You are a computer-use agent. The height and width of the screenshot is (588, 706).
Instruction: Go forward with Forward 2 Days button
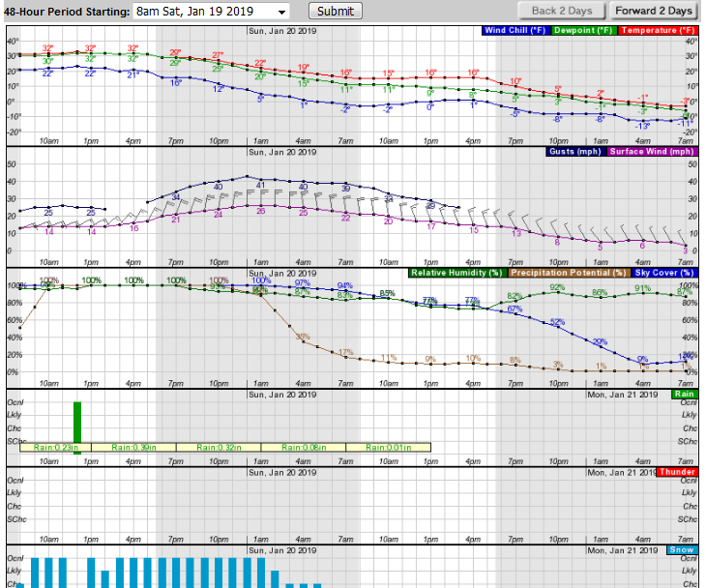653,11
